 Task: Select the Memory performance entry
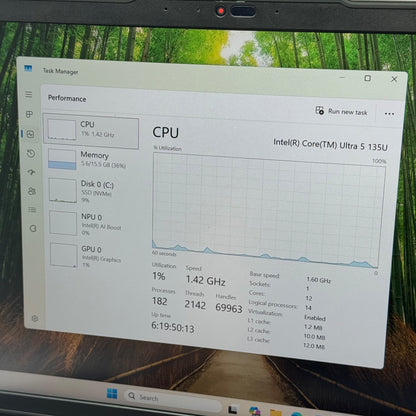pos(92,159)
